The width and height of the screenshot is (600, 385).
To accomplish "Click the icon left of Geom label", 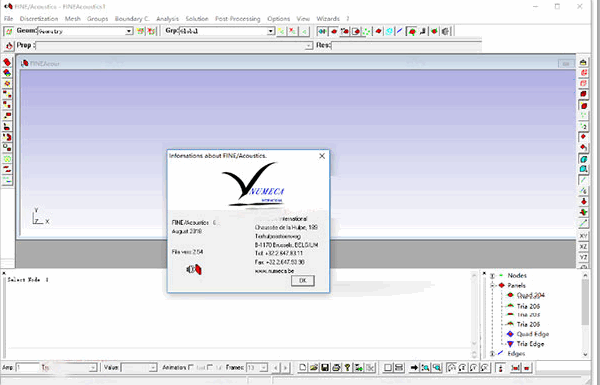I will (x=9, y=31).
